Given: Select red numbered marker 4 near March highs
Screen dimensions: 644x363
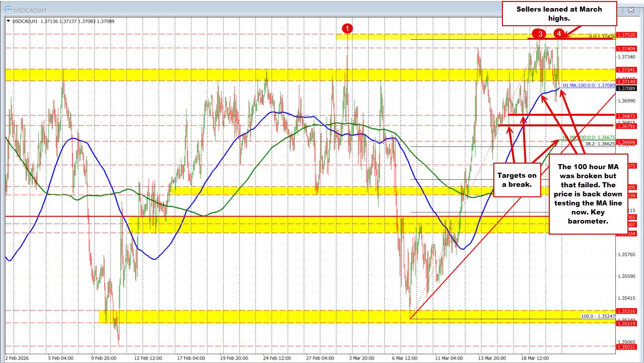Looking at the screenshot, I should click(558, 33).
